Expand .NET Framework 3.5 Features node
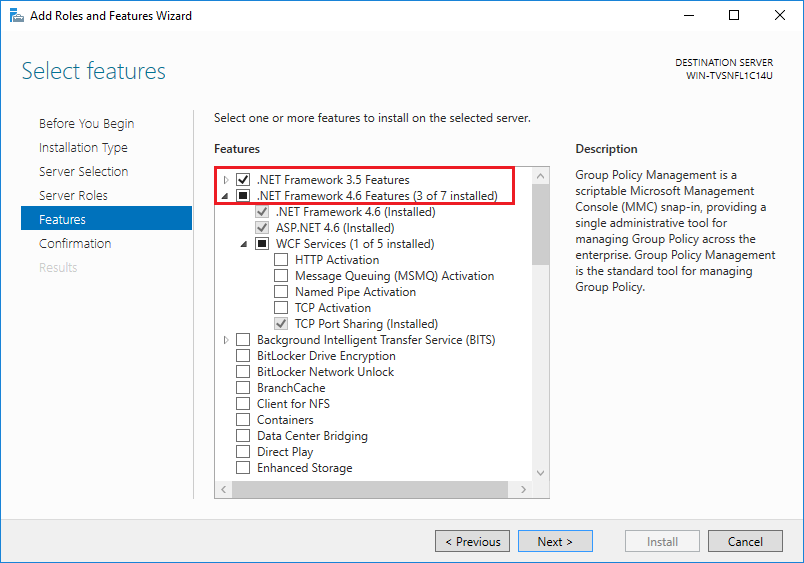Viewport: 804px width, 563px height. [226, 180]
